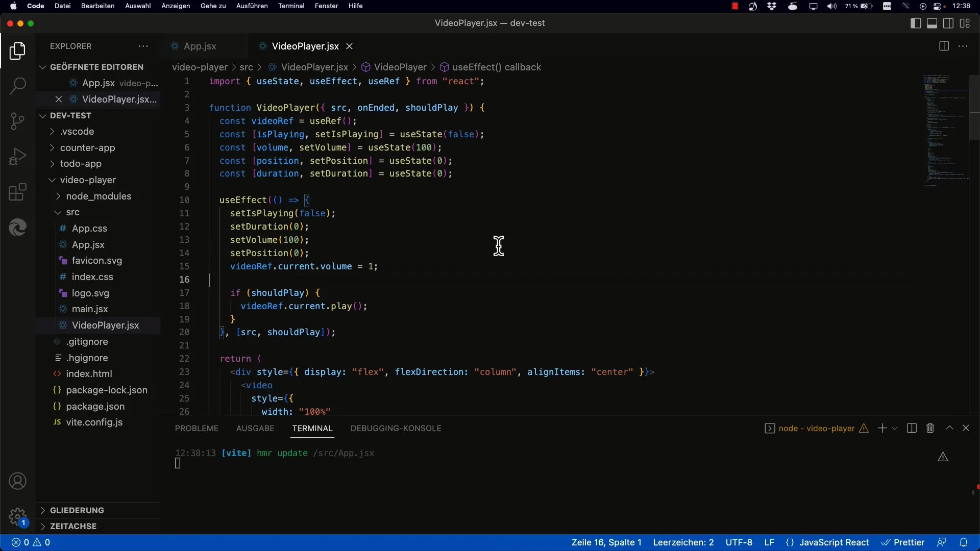This screenshot has width=980, height=551.
Task: Change encoding via UTF-8 status item
Action: pyautogui.click(x=739, y=542)
